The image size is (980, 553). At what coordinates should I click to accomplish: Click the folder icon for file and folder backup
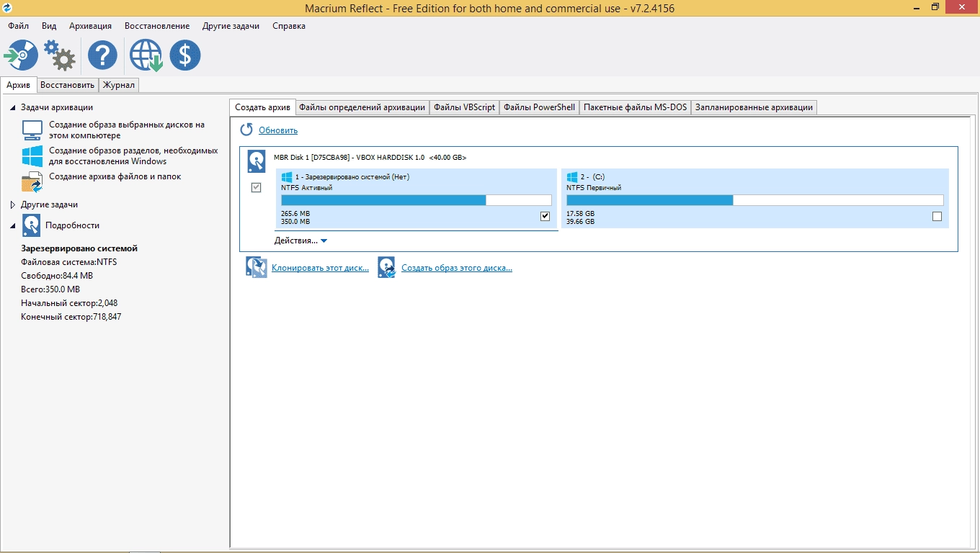tap(32, 182)
